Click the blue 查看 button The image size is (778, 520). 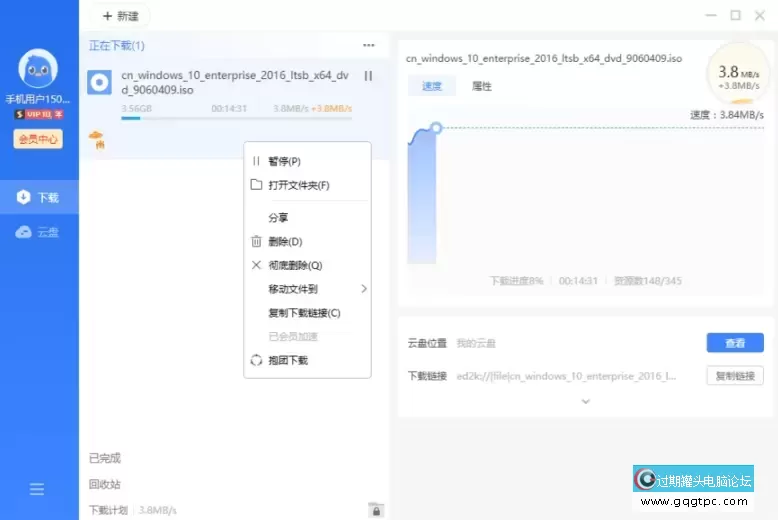coord(735,343)
